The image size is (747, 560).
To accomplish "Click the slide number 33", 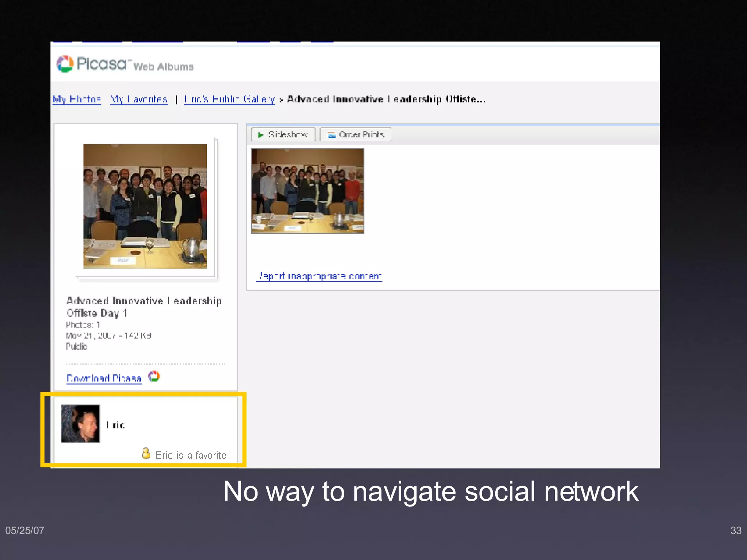I will pos(736,530).
